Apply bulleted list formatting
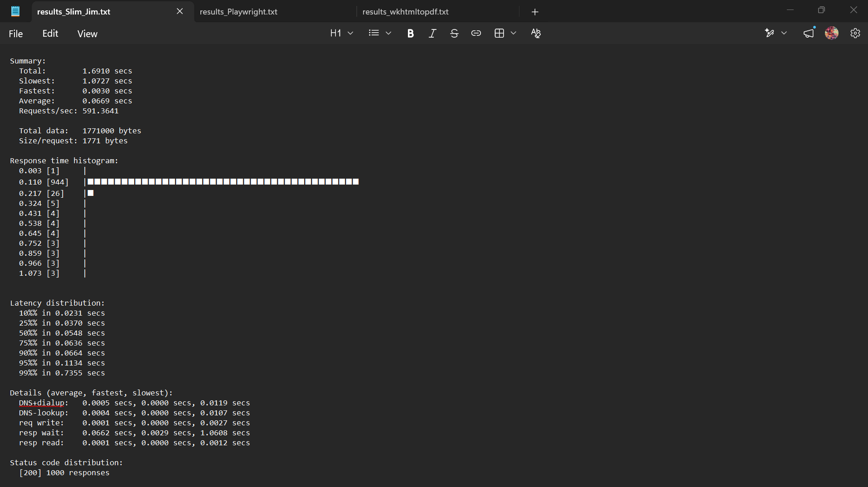The image size is (868, 487). click(x=374, y=33)
